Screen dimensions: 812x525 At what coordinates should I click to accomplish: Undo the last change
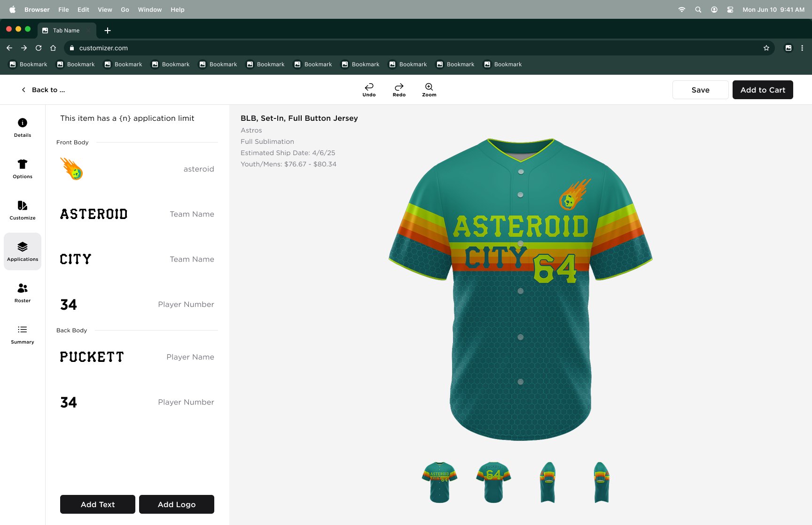tap(369, 89)
